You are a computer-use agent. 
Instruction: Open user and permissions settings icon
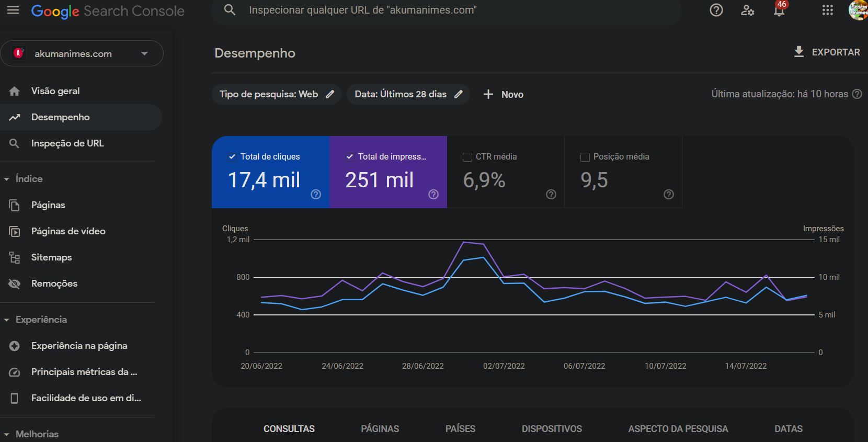tap(747, 10)
